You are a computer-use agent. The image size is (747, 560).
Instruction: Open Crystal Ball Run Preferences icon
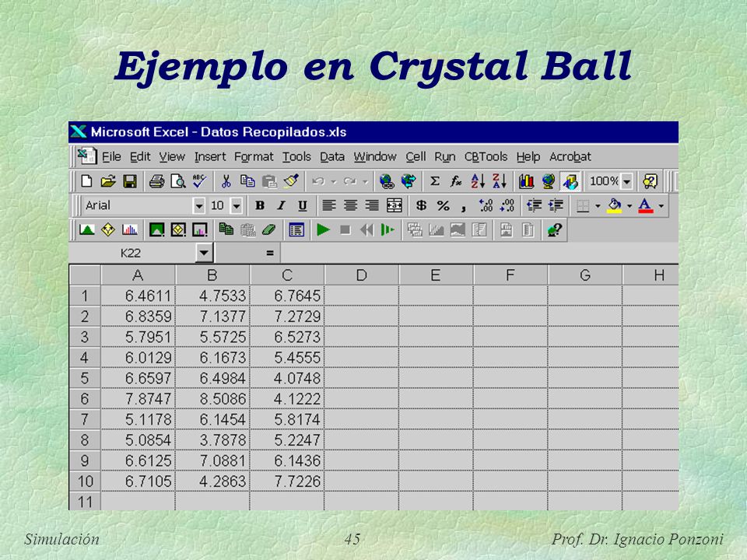(296, 230)
